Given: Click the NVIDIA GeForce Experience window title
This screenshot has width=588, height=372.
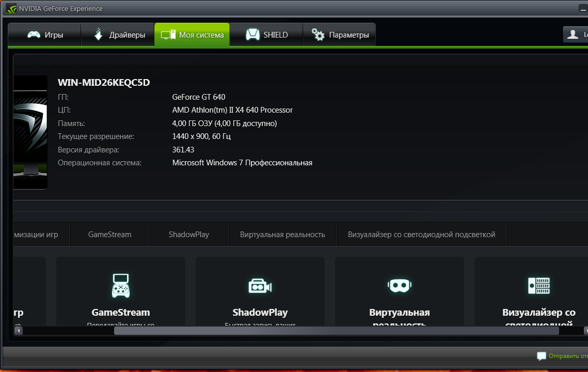Looking at the screenshot, I should click(x=61, y=8).
